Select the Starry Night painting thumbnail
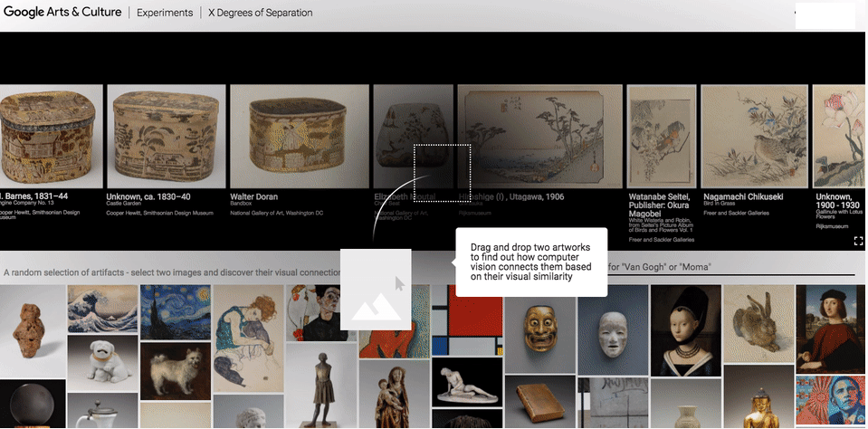The width and height of the screenshot is (868, 429). [x=176, y=311]
